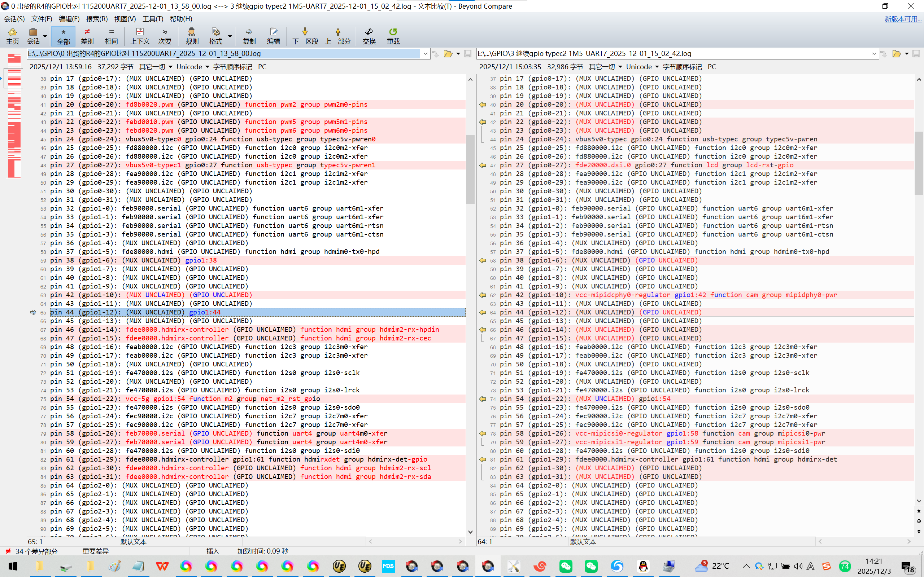
Task: Open the right pane's browse folder icon
Action: 897,54
